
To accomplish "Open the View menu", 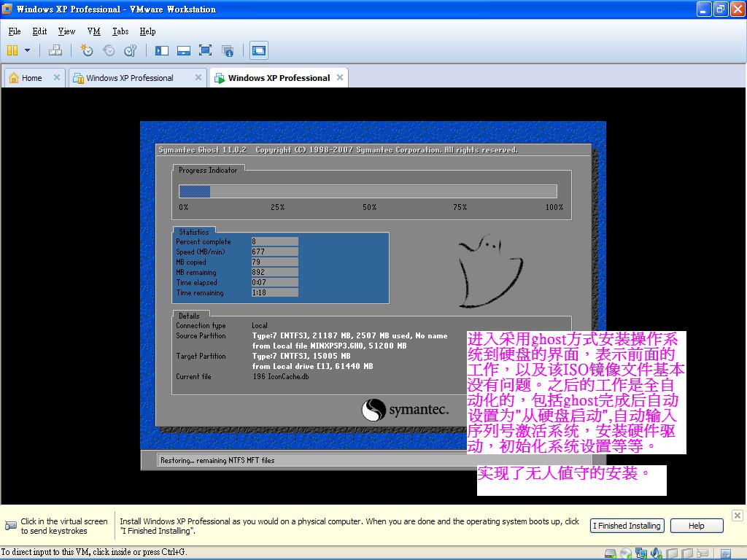I will 66,31.
